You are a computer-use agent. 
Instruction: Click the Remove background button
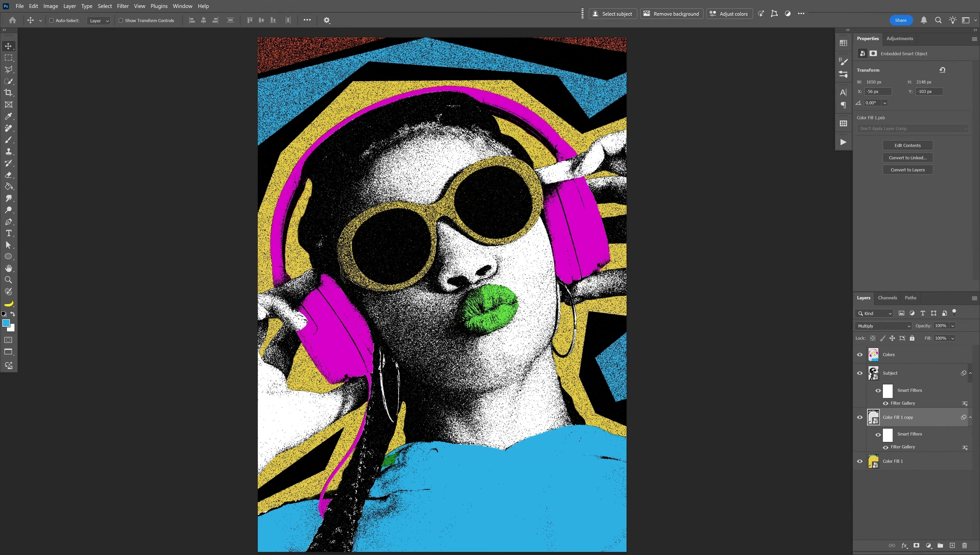pyautogui.click(x=672, y=14)
